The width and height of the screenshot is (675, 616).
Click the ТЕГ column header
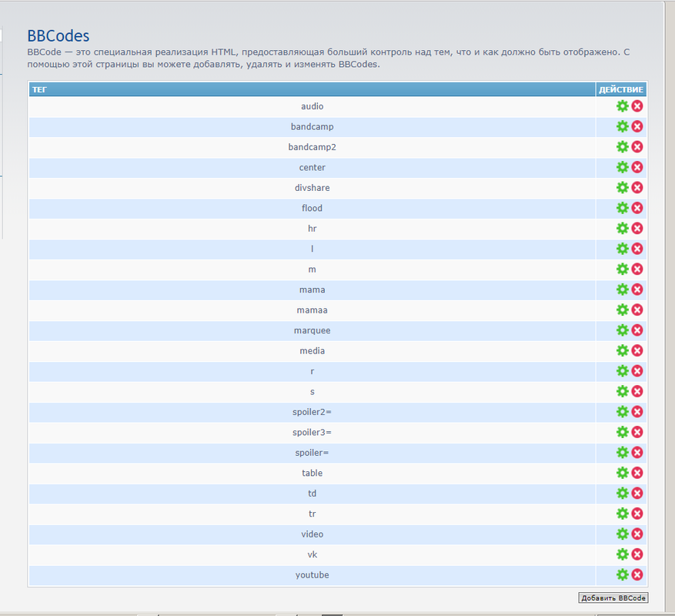[x=312, y=89]
